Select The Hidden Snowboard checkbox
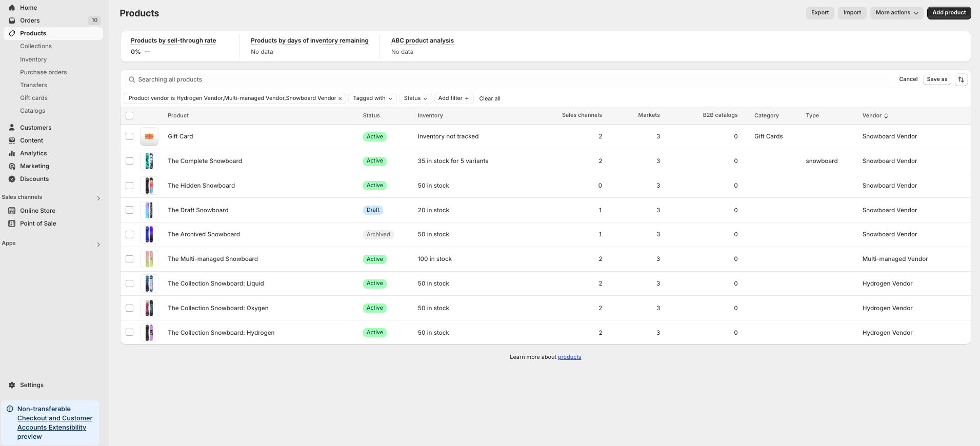Viewport: 980px width, 446px height. click(x=129, y=186)
